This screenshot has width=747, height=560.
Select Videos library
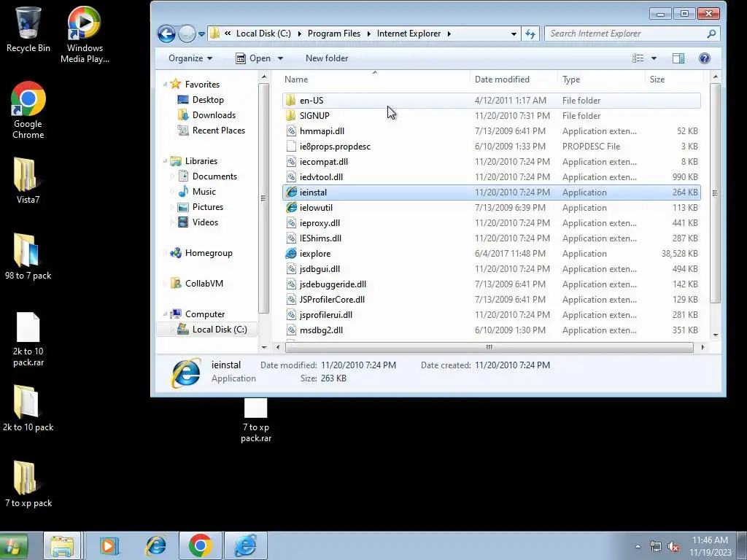[205, 222]
